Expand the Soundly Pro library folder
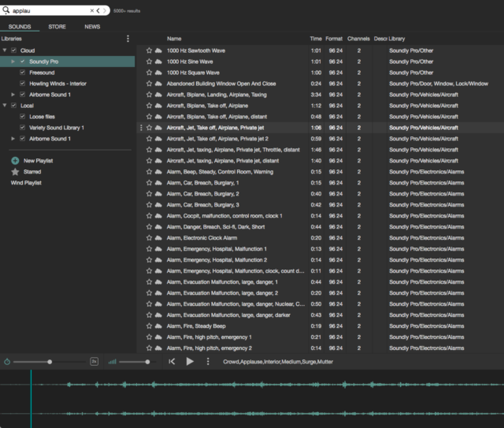 tap(13, 61)
